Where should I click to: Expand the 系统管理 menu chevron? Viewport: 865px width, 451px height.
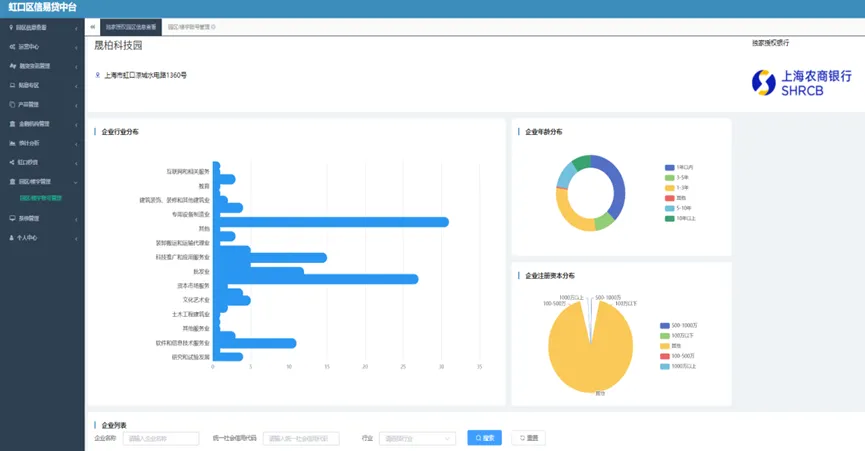76,219
